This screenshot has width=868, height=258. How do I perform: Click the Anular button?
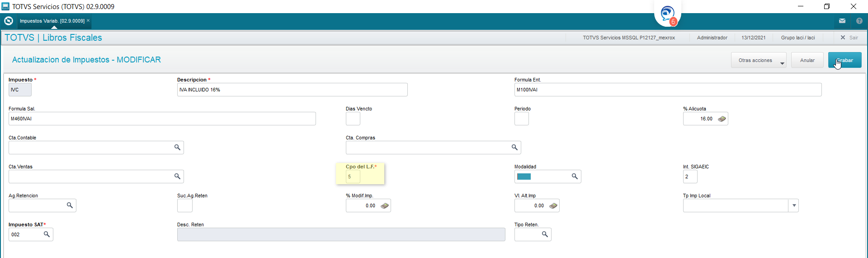[x=807, y=60]
